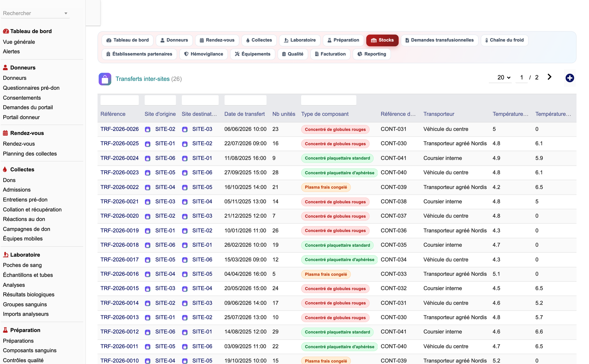Open the Reporting tab
This screenshot has height=364, width=589.
372,54
